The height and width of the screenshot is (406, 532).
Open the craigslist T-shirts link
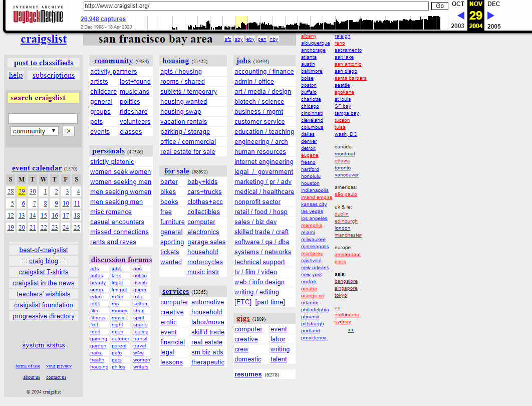click(x=44, y=272)
